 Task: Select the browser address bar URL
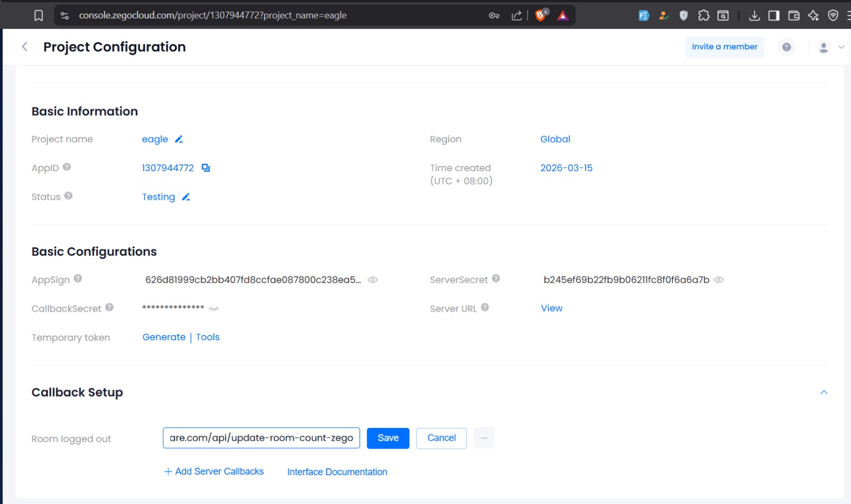(213, 15)
